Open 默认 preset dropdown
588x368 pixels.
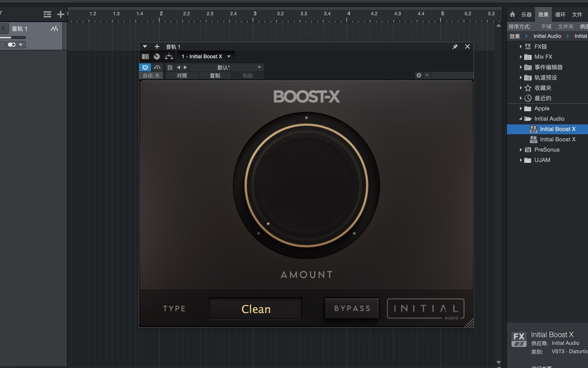226,67
